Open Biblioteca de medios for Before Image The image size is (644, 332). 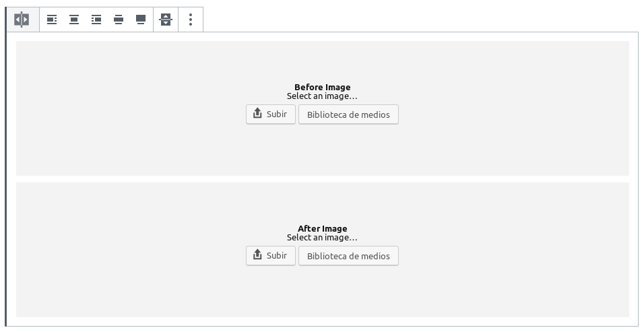click(348, 114)
